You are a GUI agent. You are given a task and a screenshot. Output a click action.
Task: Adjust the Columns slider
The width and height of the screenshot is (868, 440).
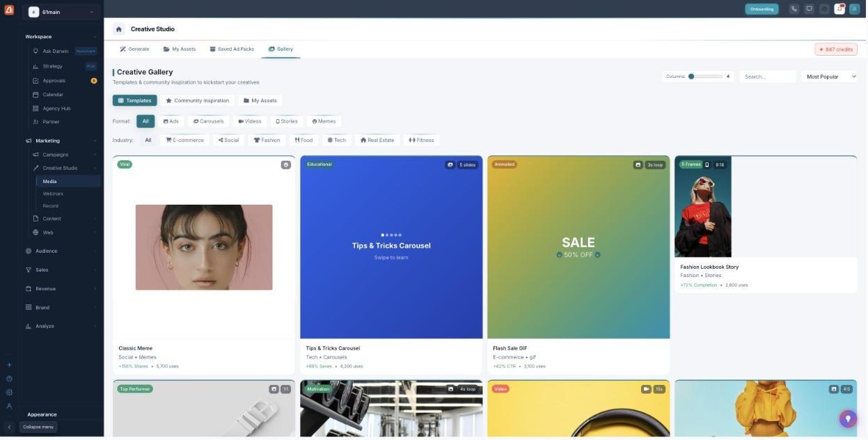[706, 77]
